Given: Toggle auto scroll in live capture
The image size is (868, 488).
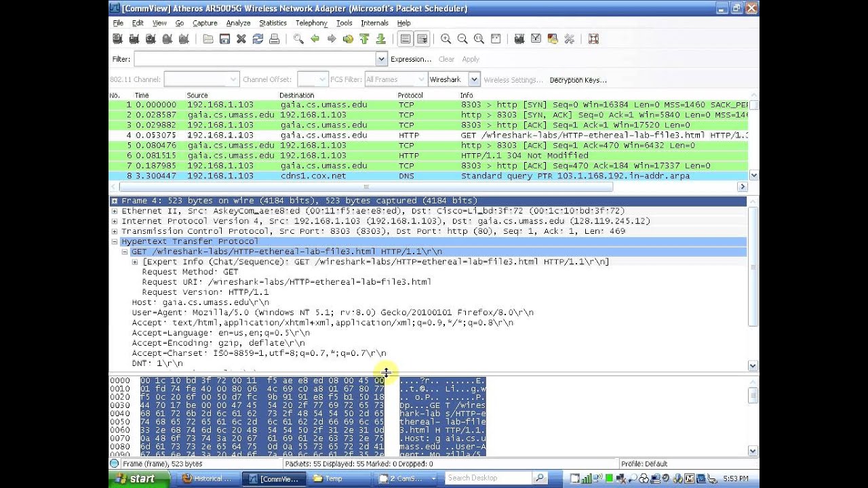Looking at the screenshot, I should tap(422, 39).
